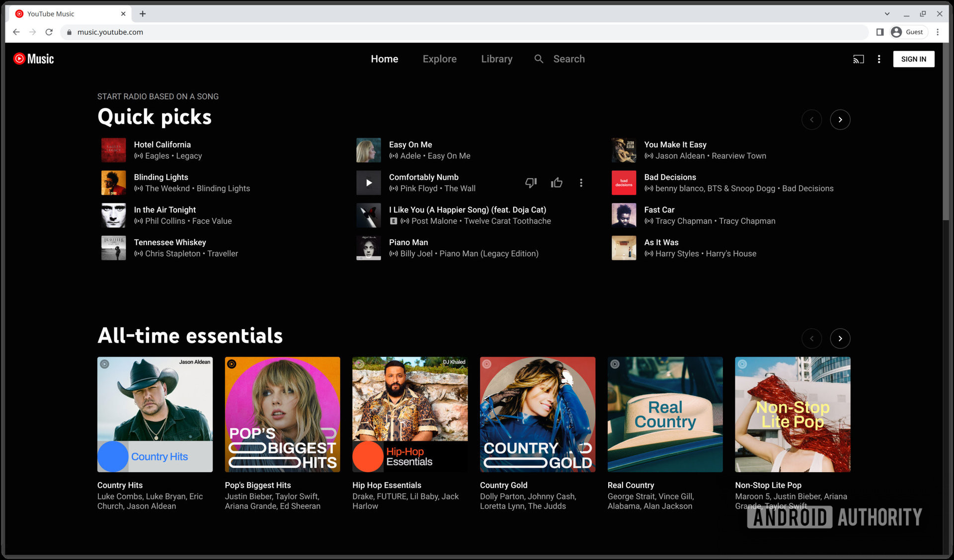The image size is (954, 560).
Task: Like Comfortably Numb with thumbs up
Action: (556, 183)
